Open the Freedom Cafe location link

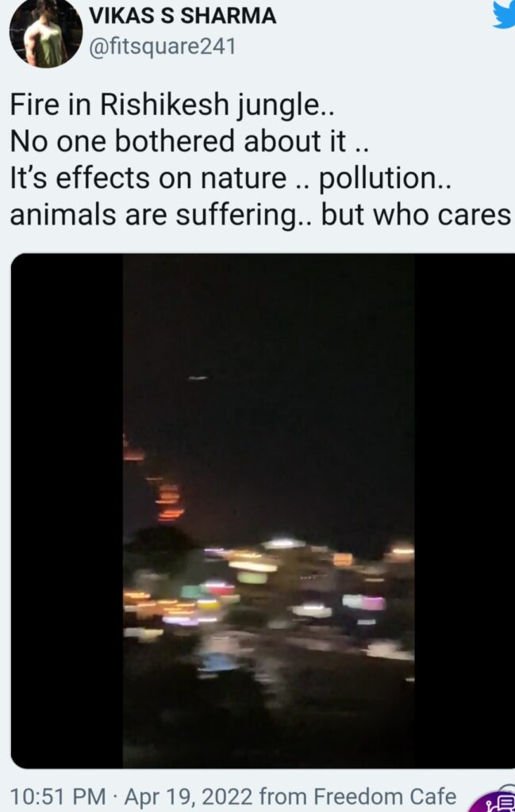click(x=385, y=796)
